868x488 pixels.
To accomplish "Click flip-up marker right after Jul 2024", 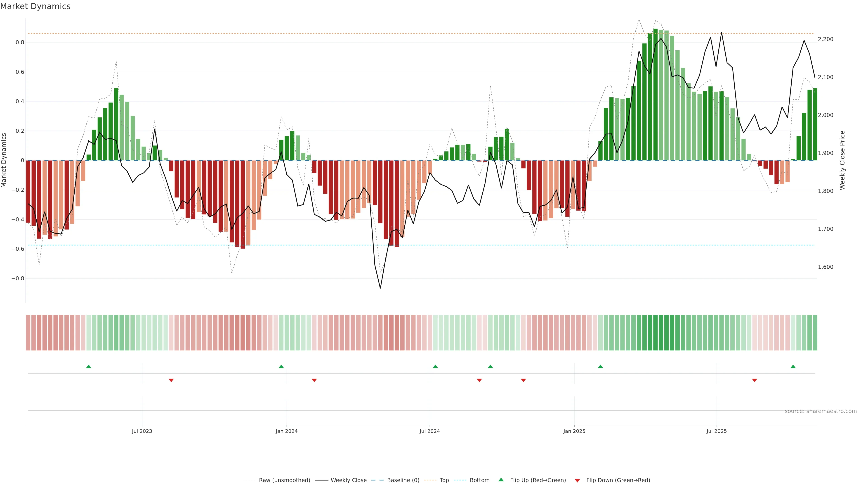I will tap(435, 366).
